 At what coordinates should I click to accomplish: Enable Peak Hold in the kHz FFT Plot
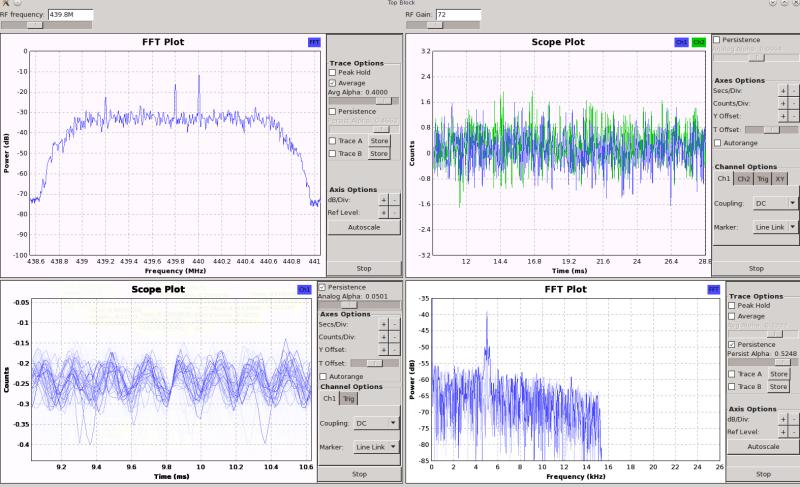point(732,306)
